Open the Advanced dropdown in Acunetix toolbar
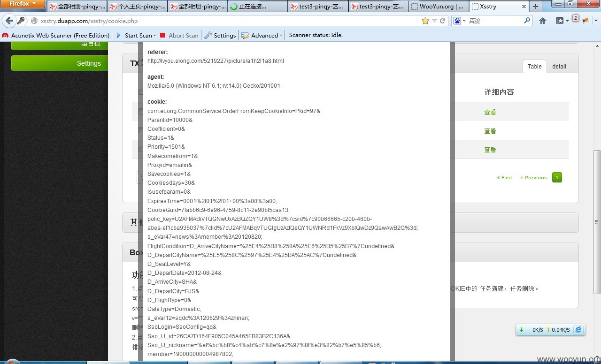 click(262, 35)
